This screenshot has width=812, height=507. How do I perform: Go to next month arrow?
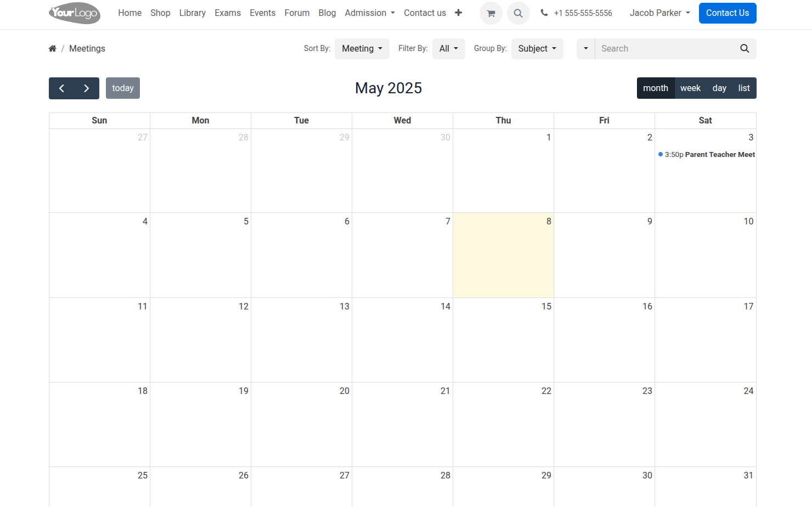coord(87,88)
